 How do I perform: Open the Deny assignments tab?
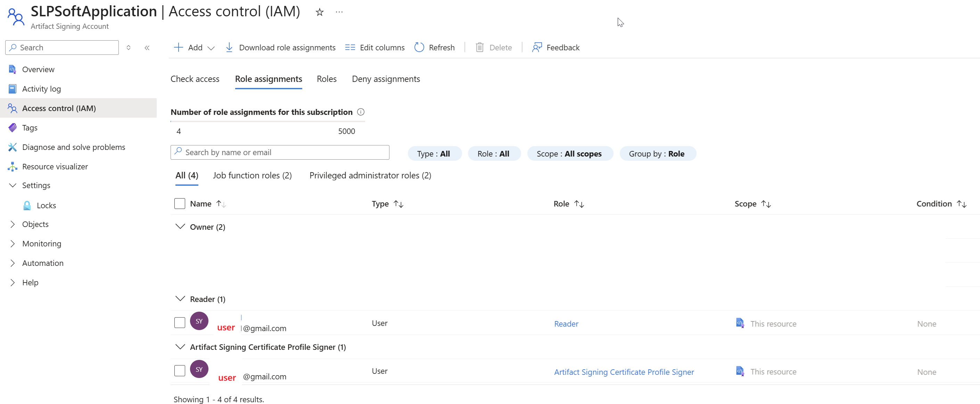(x=386, y=79)
